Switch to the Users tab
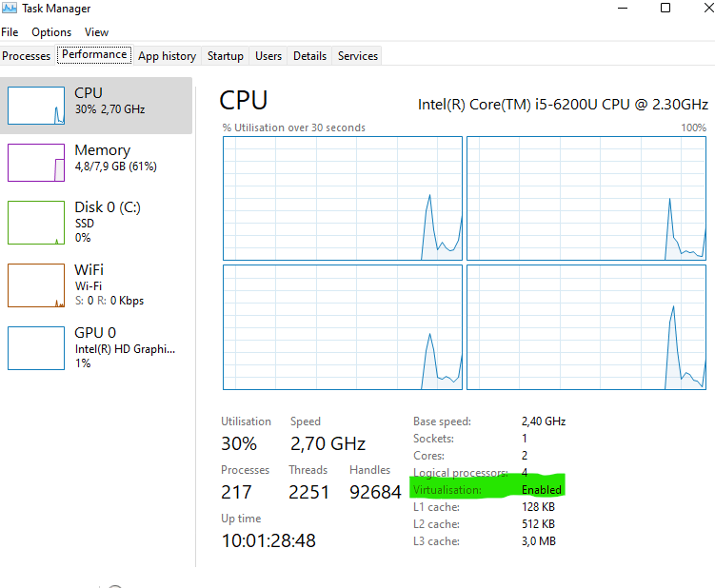 [x=268, y=56]
